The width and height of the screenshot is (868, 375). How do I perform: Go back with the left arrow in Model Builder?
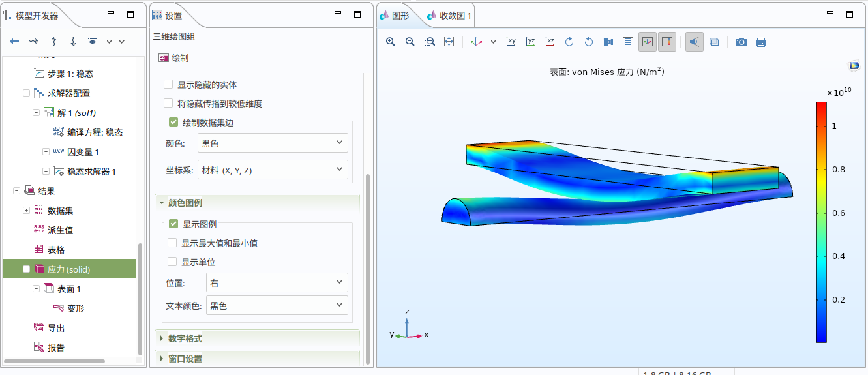(x=14, y=41)
